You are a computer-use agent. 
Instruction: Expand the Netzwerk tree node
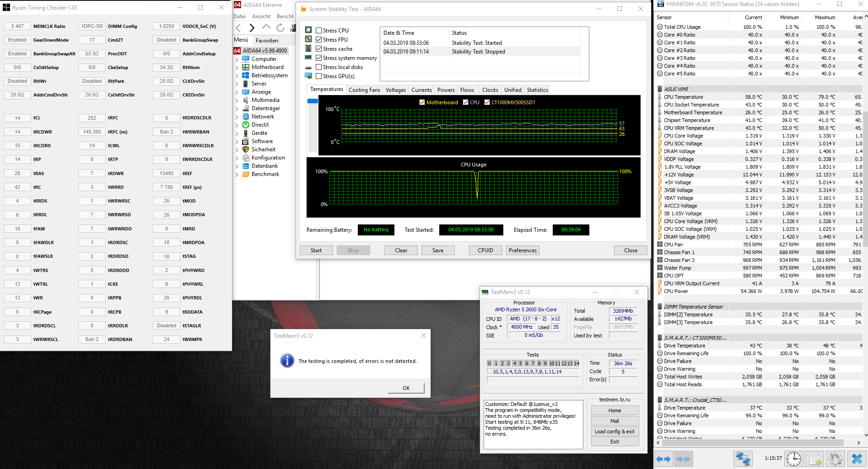pyautogui.click(x=237, y=117)
